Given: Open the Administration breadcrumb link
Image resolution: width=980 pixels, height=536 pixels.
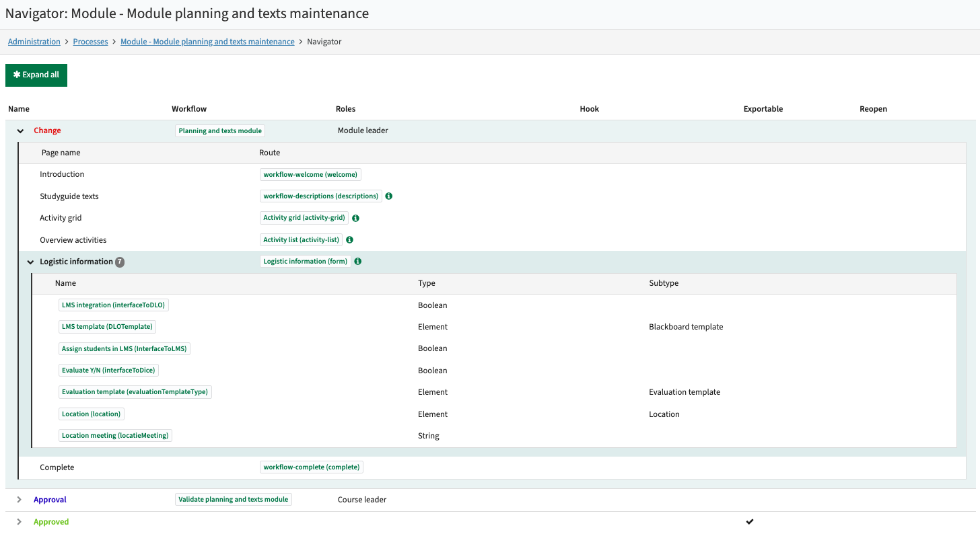Looking at the screenshot, I should tap(34, 42).
